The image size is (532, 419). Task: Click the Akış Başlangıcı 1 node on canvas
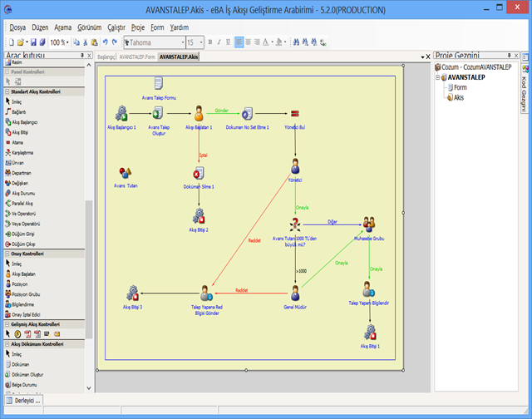pyautogui.click(x=121, y=113)
